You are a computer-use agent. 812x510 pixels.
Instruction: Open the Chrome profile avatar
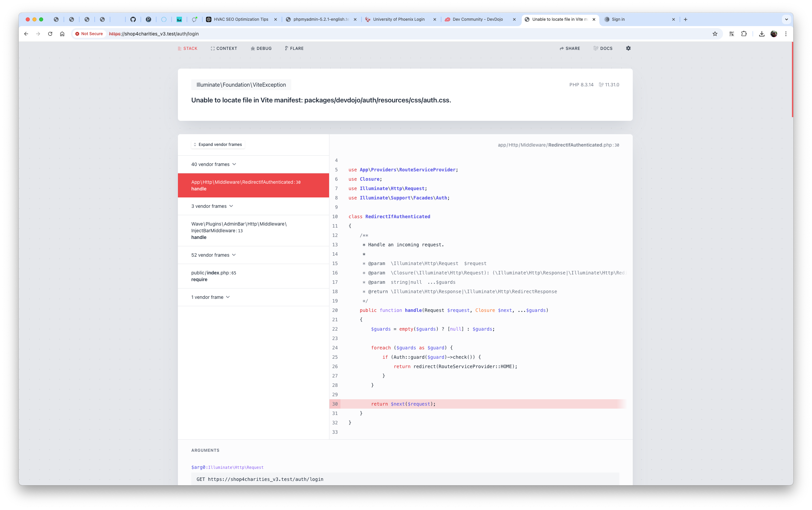(774, 34)
